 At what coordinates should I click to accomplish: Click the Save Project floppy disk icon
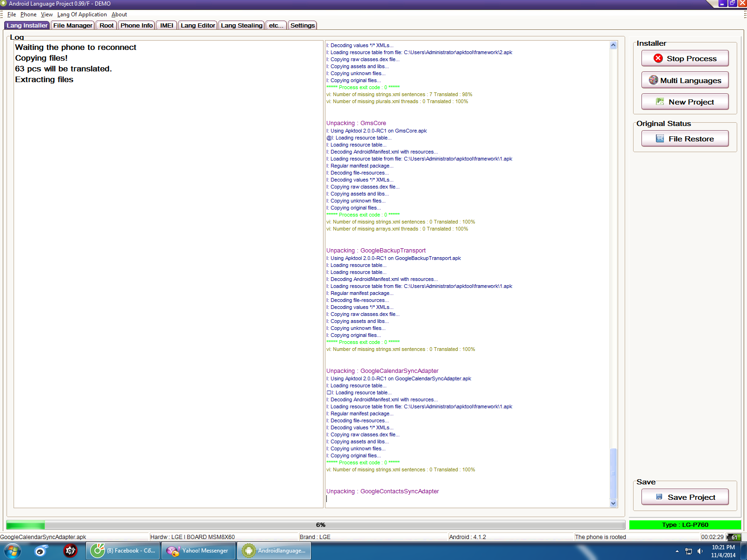pos(659,497)
